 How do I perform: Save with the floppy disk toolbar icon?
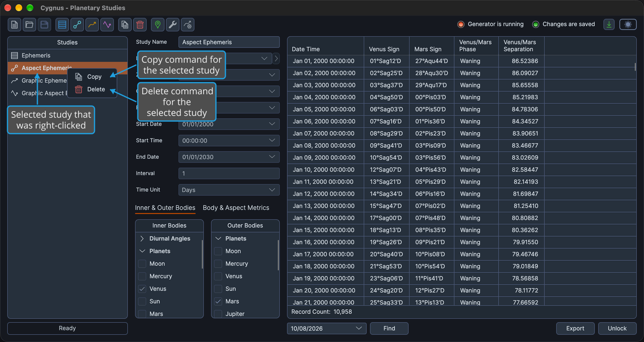click(44, 25)
